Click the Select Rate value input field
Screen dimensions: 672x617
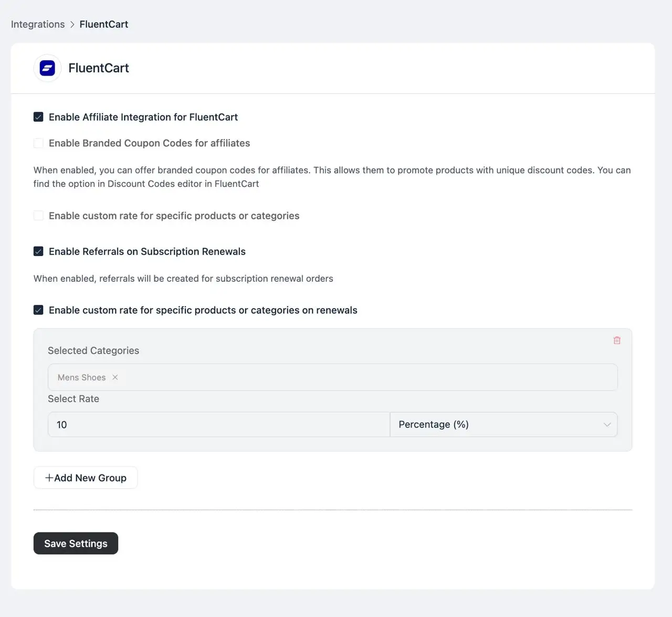tap(218, 424)
